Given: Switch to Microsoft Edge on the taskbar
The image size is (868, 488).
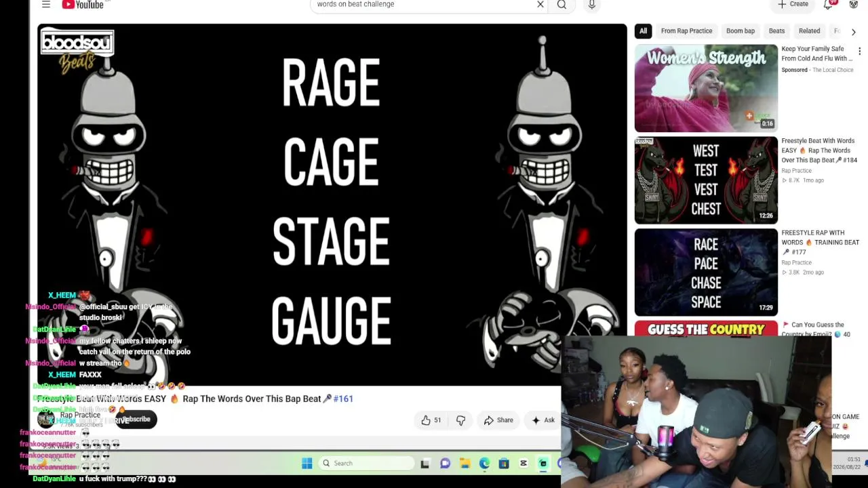Looking at the screenshot, I should (x=484, y=464).
